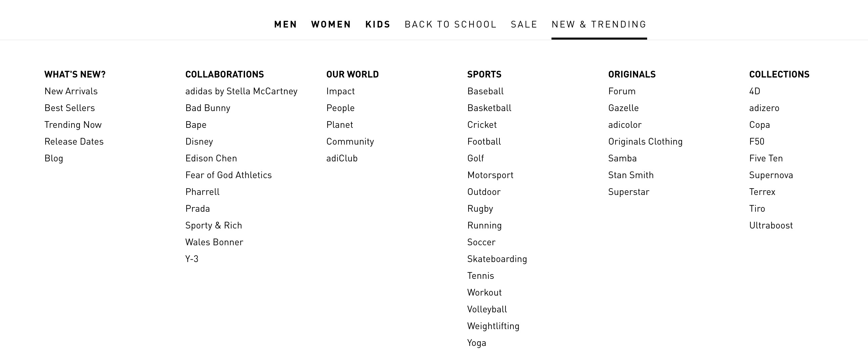
Task: Select the KIDS menu item
Action: point(378,24)
